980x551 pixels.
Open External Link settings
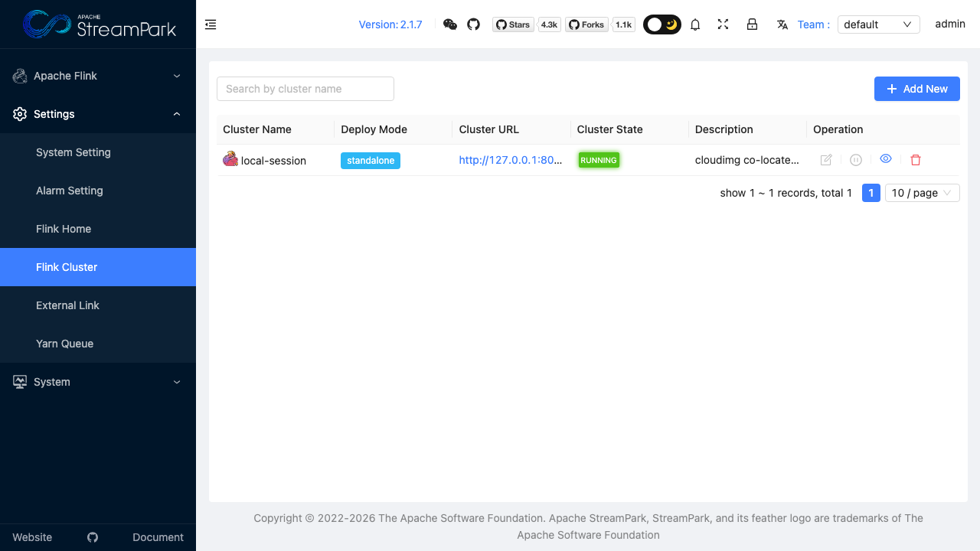coord(98,305)
